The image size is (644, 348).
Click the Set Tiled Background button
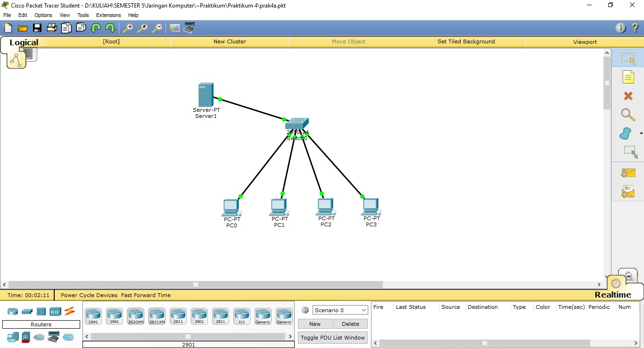tap(466, 41)
